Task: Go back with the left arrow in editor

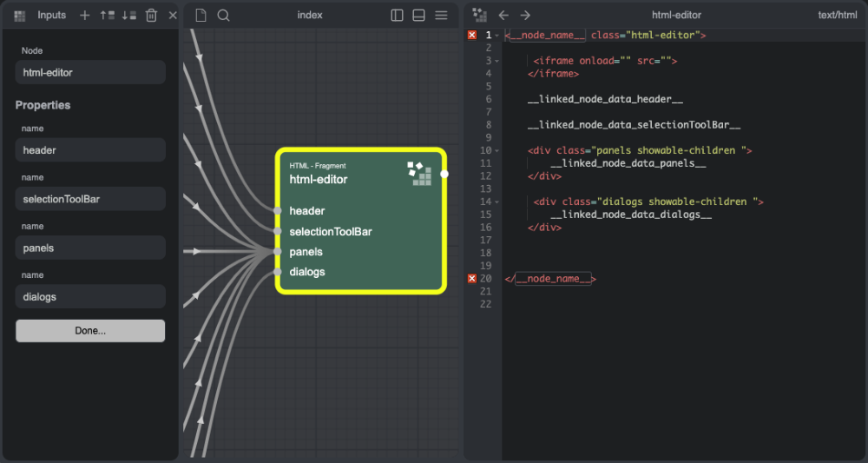Action: point(503,16)
